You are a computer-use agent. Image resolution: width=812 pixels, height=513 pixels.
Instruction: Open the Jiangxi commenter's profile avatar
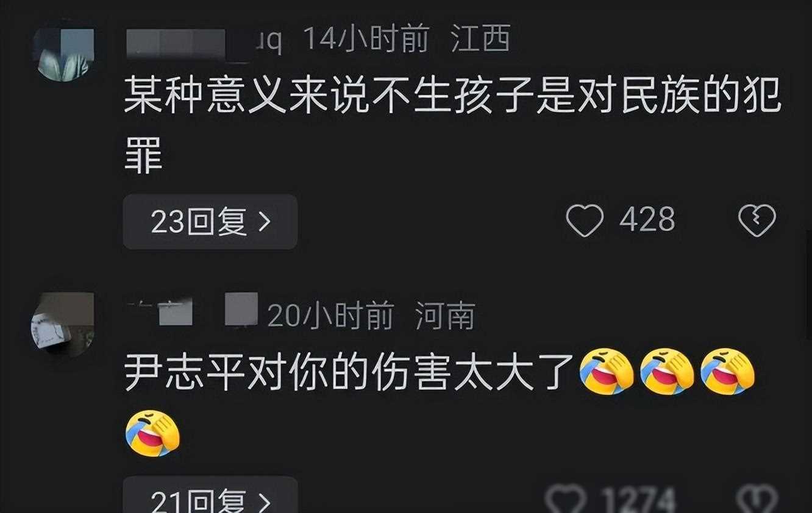click(x=63, y=52)
